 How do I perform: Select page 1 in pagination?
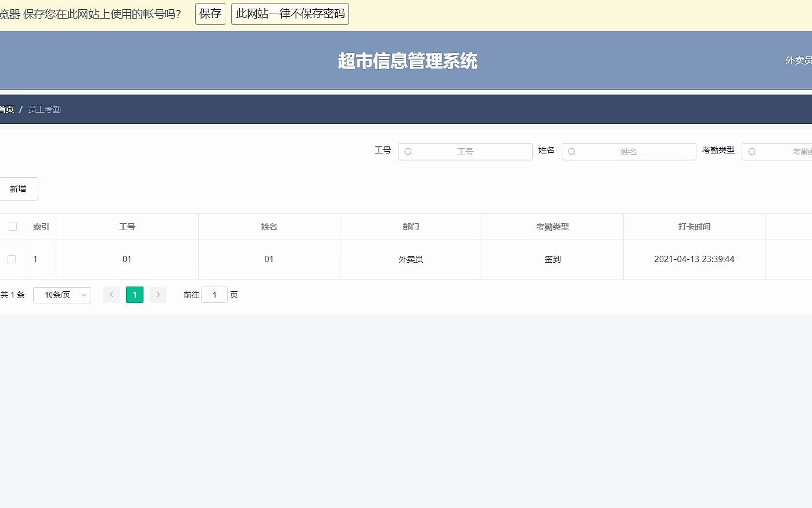tap(135, 295)
